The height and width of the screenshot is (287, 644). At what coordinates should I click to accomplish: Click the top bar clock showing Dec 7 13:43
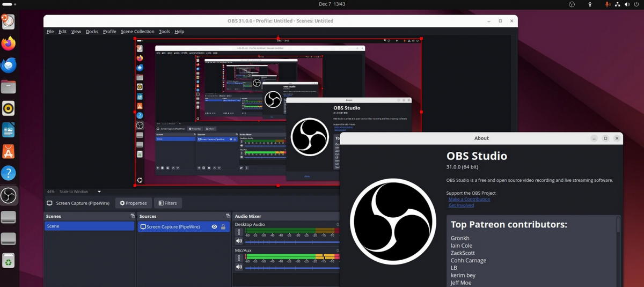(332, 4)
